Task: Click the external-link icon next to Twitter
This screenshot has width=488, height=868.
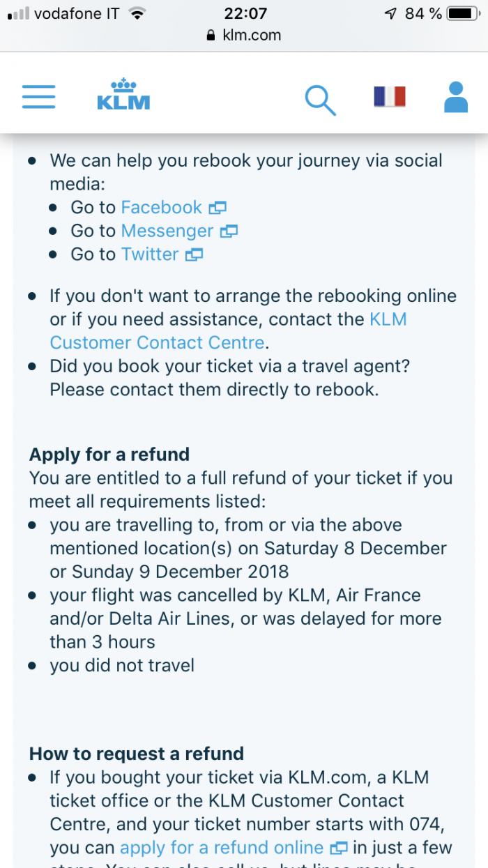Action: (x=194, y=254)
